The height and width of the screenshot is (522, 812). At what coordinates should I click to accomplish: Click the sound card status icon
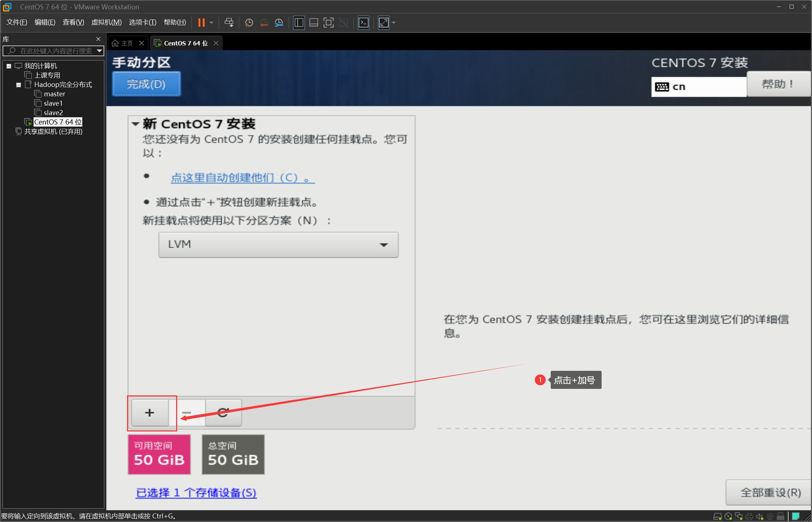760,516
